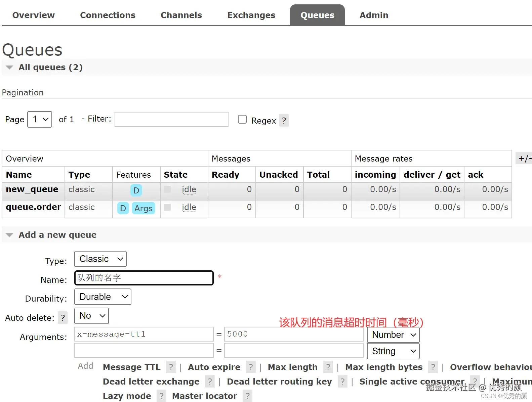Open the Max length bytes help question mark

(433, 367)
